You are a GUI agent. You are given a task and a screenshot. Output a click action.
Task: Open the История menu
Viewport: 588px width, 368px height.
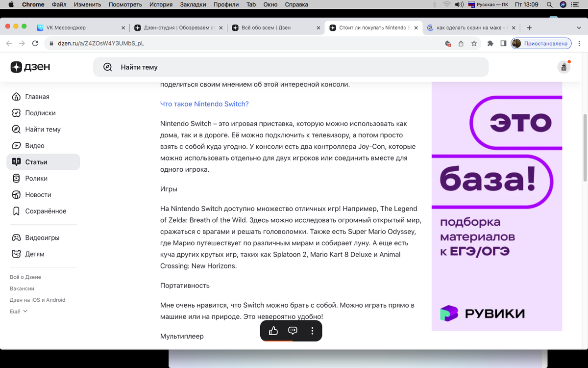click(x=161, y=4)
